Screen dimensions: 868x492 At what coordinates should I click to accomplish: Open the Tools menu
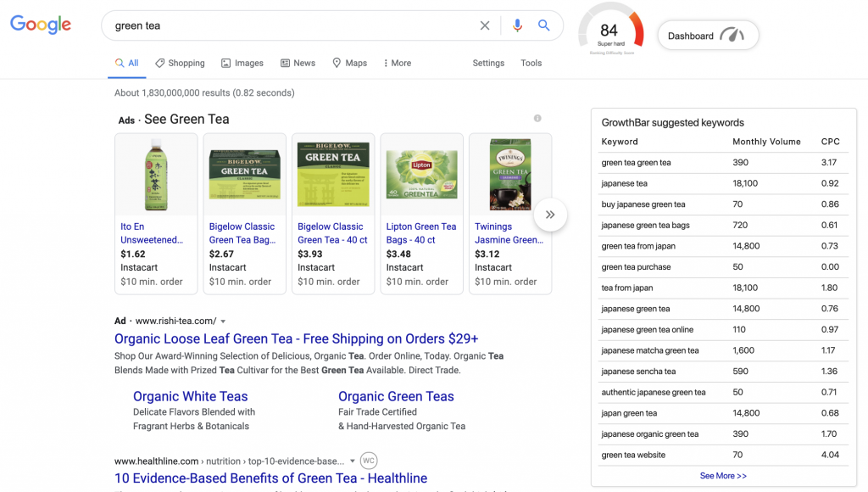(531, 63)
